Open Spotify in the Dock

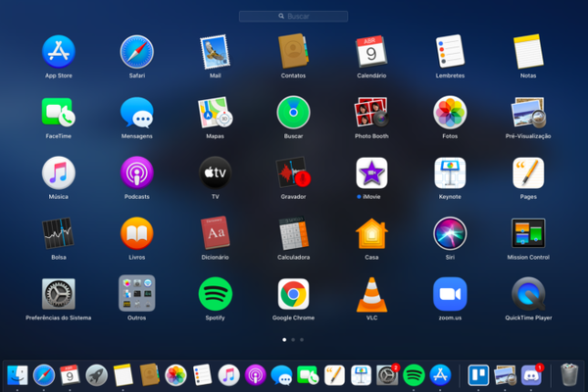(414, 375)
